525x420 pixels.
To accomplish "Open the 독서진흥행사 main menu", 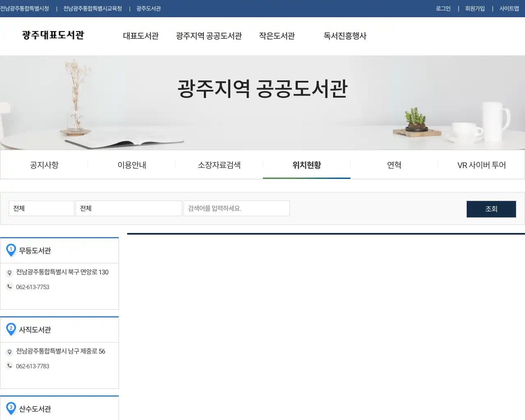I will click(x=345, y=36).
